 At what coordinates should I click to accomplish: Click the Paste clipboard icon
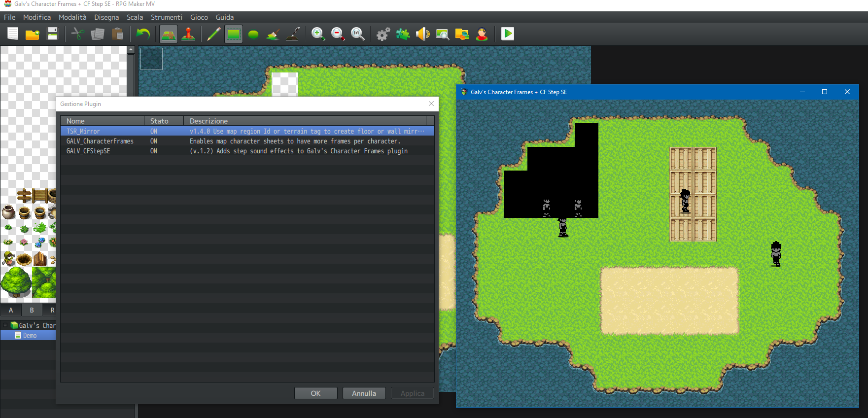pyautogui.click(x=117, y=34)
